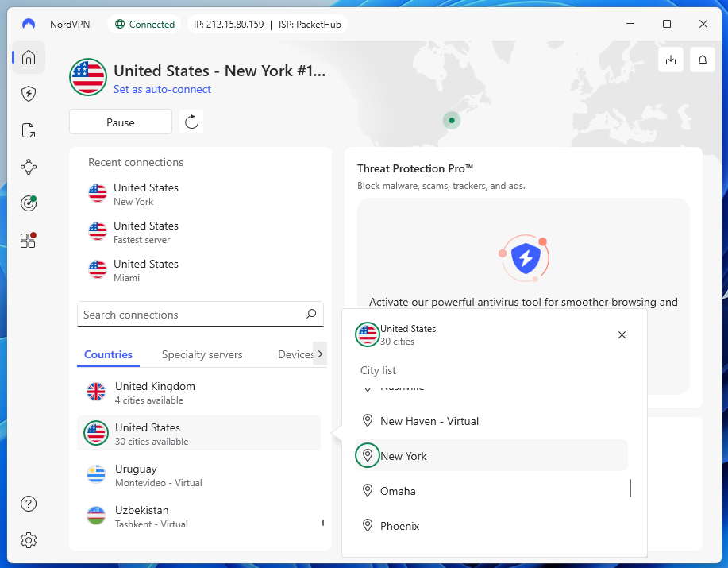Image resolution: width=728 pixels, height=568 pixels.
Task: Select recent connection United States Miami
Action: click(x=201, y=270)
